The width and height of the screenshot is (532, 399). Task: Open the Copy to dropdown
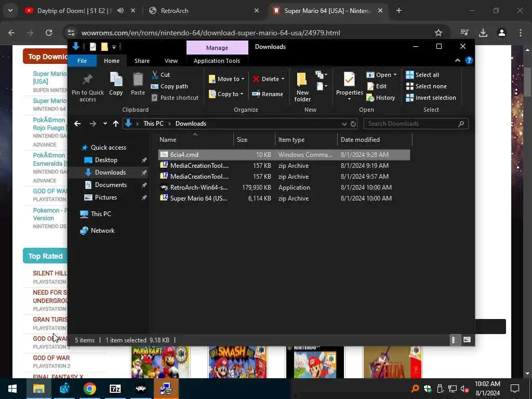coord(226,94)
